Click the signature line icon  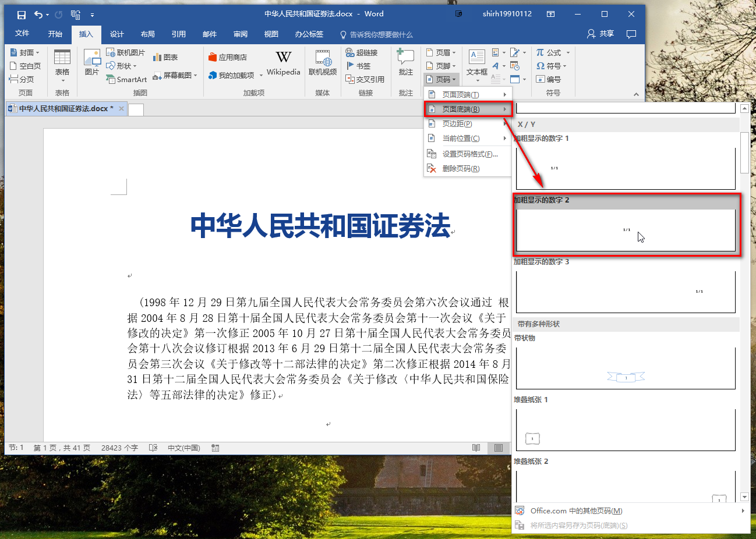click(518, 52)
